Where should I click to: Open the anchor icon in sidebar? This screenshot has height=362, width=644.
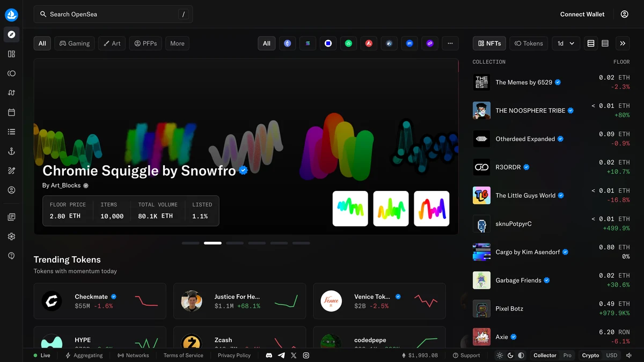pyautogui.click(x=11, y=151)
